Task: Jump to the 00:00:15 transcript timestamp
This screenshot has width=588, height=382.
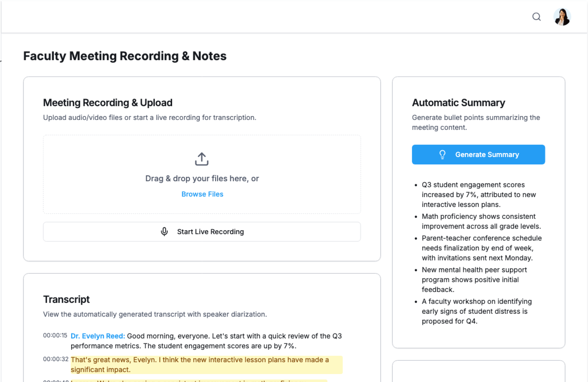Action: tap(55, 335)
